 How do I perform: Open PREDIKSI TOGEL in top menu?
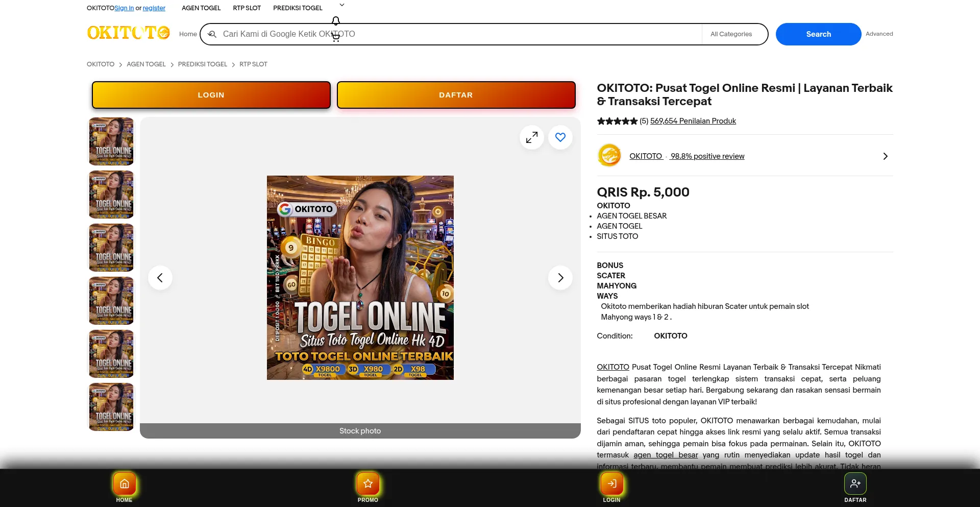point(298,8)
